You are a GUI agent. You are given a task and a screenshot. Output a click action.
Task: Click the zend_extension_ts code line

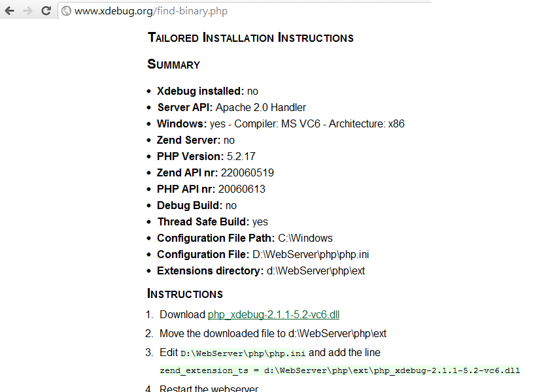(340, 370)
